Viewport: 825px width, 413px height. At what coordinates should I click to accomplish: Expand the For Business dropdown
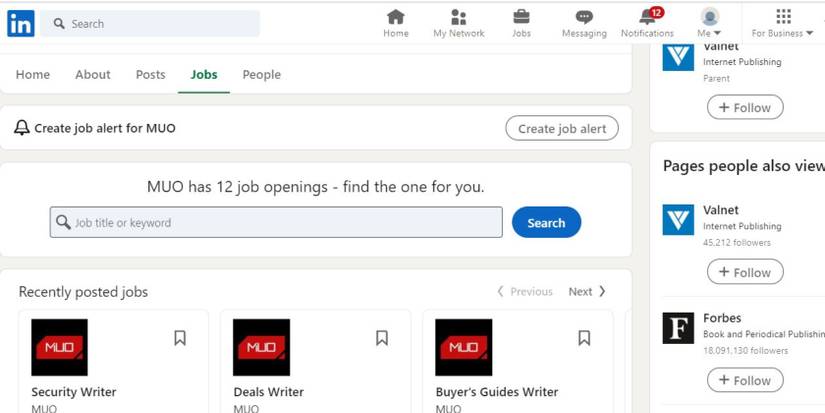point(809,33)
